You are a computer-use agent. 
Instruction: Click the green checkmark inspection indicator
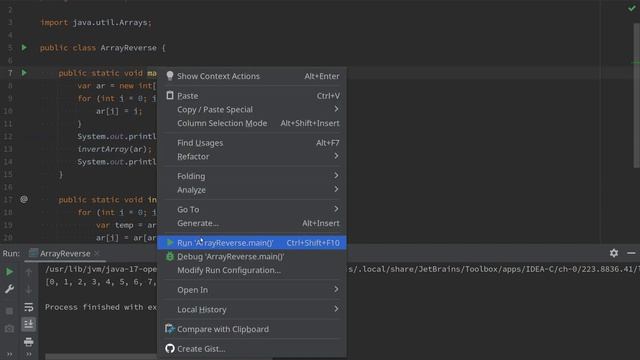(x=631, y=8)
